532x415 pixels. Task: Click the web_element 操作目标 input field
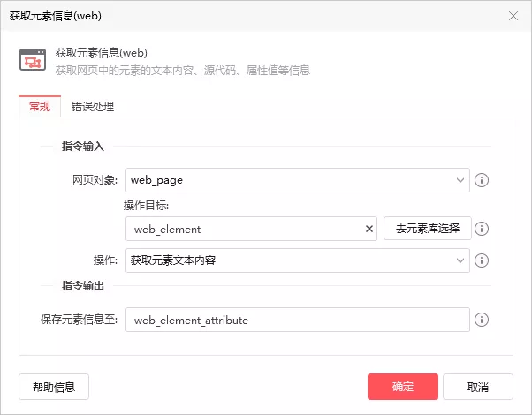click(x=243, y=229)
